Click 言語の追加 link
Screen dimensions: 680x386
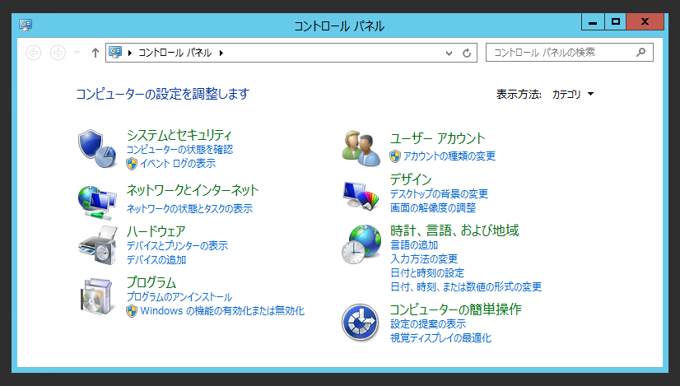(x=414, y=245)
